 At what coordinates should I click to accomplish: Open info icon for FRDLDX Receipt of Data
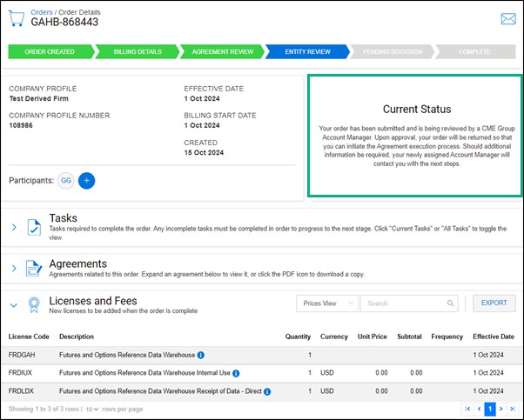266,392
